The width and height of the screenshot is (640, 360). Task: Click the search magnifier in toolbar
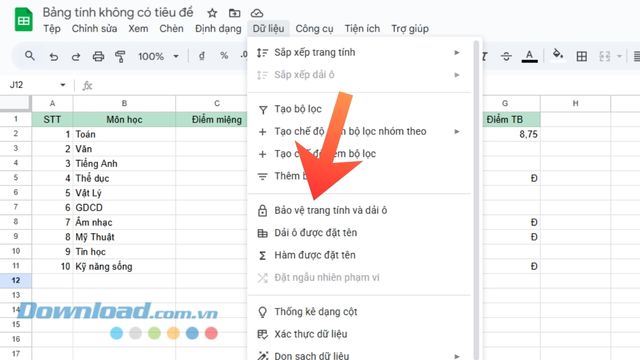point(29,56)
